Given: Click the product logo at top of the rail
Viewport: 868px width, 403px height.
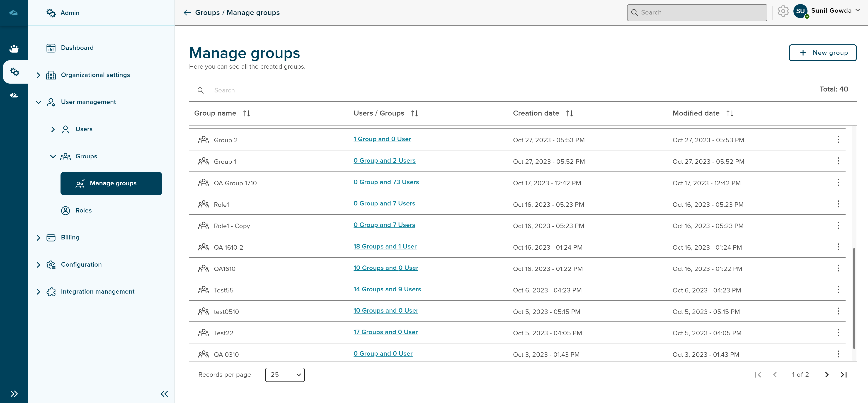Looking at the screenshot, I should pos(14,12).
